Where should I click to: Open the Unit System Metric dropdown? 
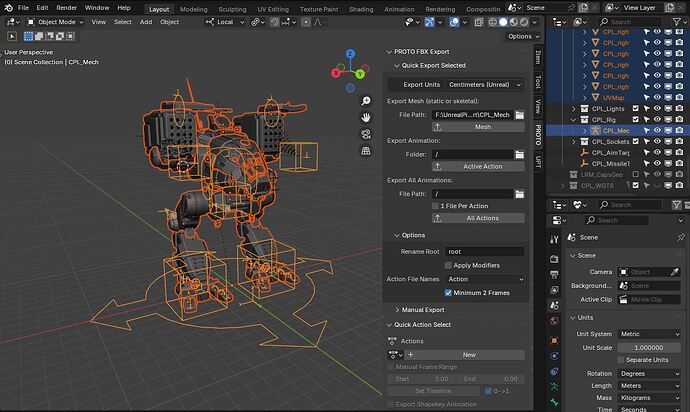click(x=650, y=334)
